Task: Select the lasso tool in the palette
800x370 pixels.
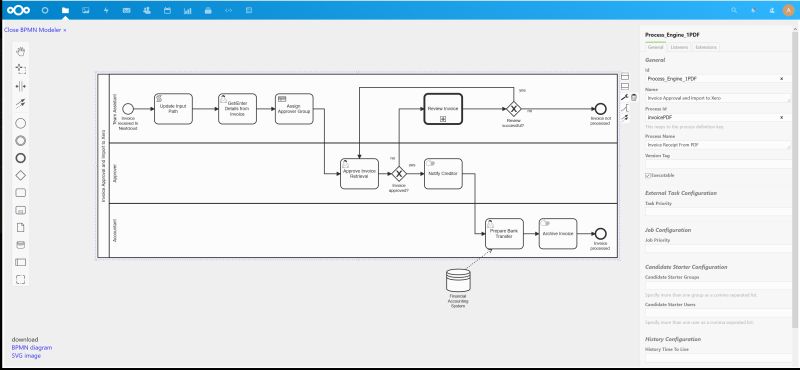Action: [x=20, y=68]
